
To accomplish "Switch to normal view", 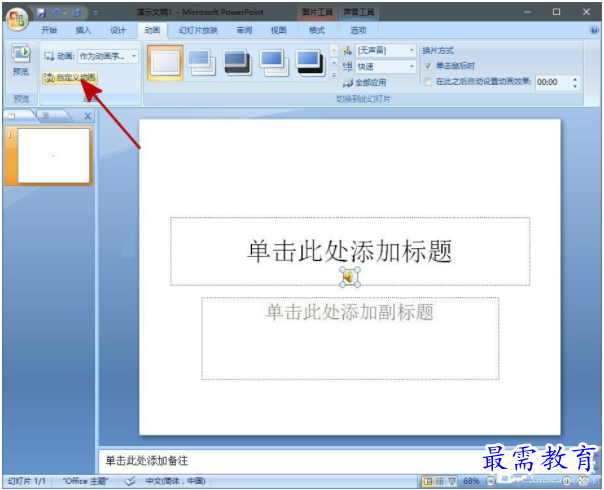I will 427,481.
